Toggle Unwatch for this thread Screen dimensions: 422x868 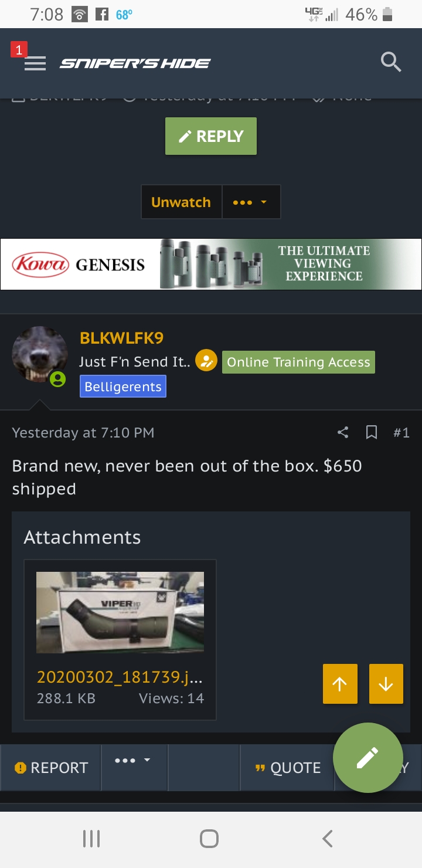pos(181,202)
